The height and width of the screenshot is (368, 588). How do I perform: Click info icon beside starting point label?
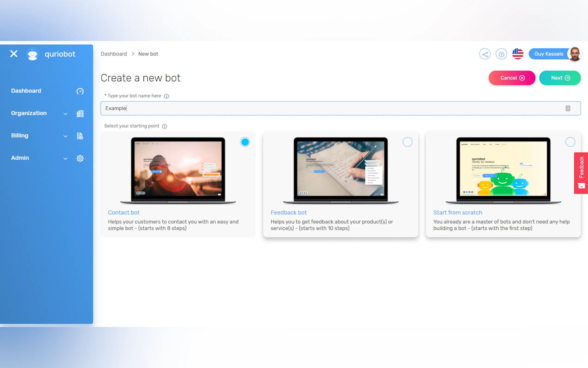pos(165,126)
